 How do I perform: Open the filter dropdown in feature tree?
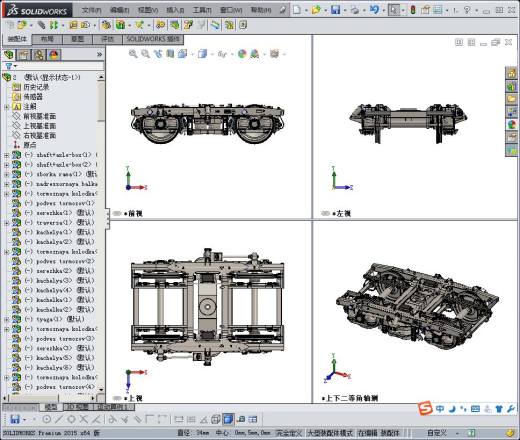11,66
